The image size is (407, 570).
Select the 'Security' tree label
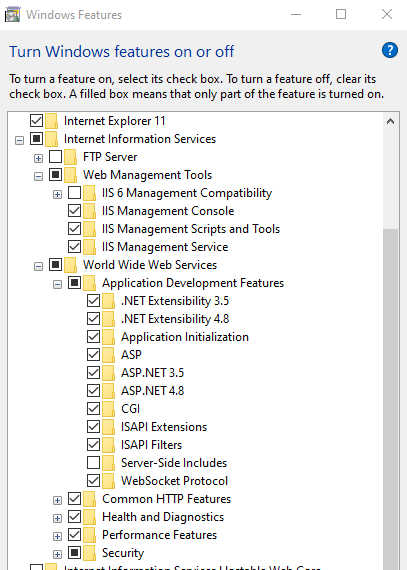point(123,553)
